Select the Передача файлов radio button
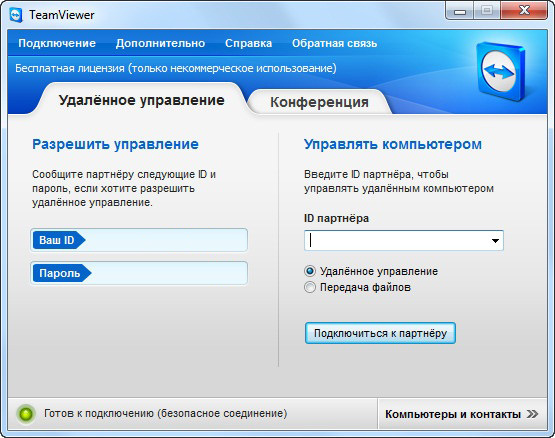 (x=310, y=287)
